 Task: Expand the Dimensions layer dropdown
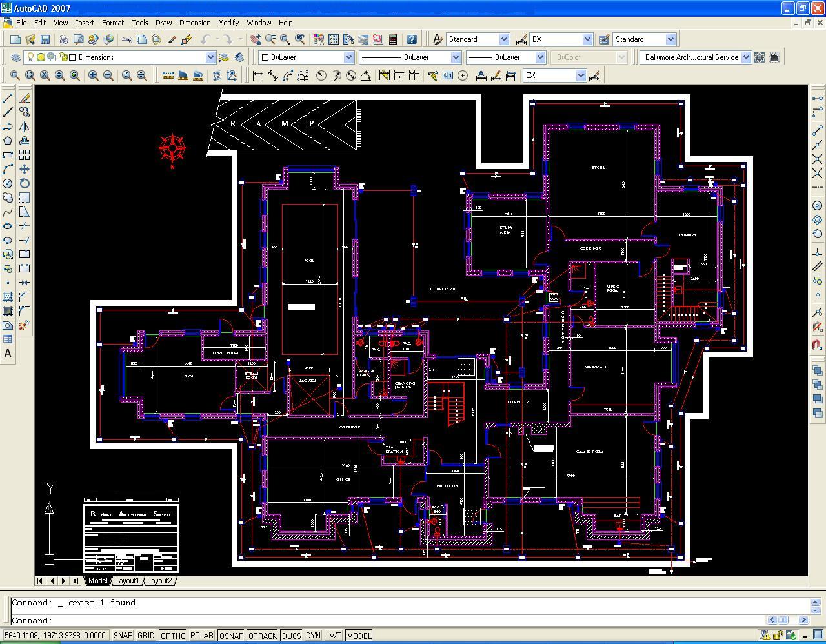tap(210, 57)
